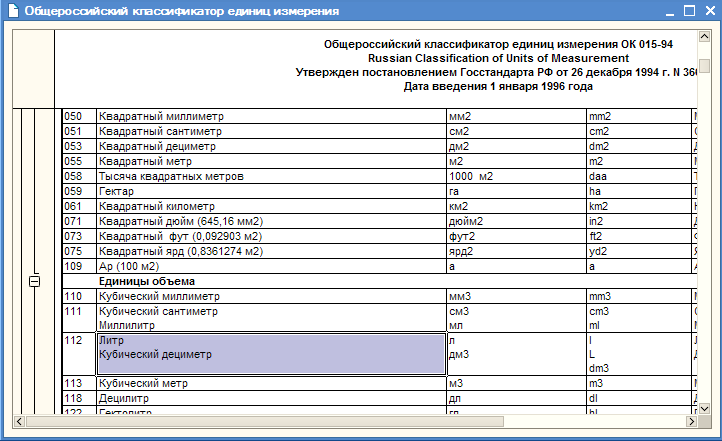
Task: Click code cell 109
Action: pyautogui.click(x=79, y=266)
